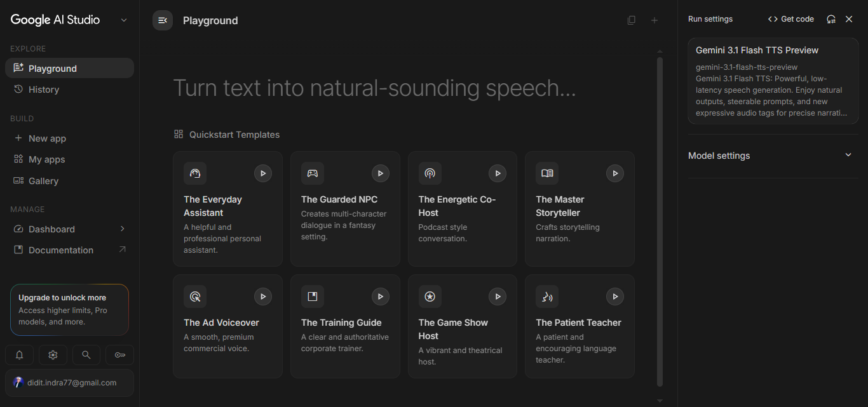Click the Upgrade to unlock more card

point(70,310)
